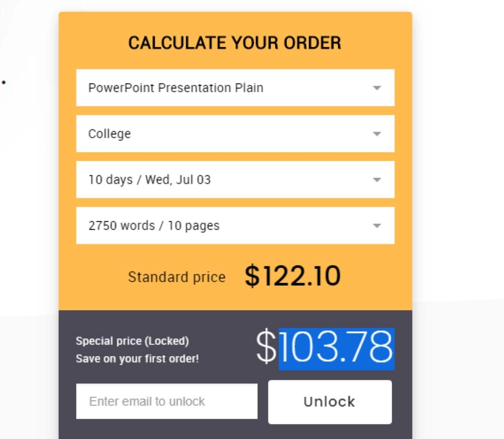This screenshot has width=504, height=439.
Task: Click the word ORDER in the calculator heading
Action: pos(312,43)
